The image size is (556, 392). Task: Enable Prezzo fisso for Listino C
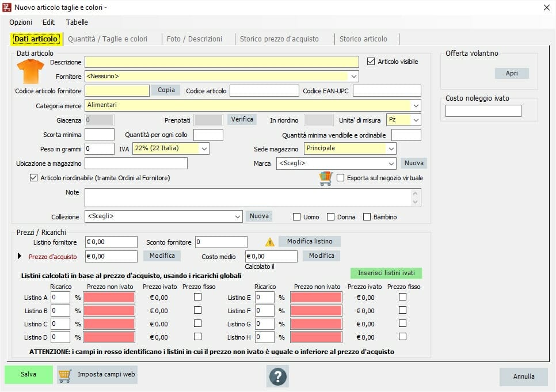click(x=198, y=323)
